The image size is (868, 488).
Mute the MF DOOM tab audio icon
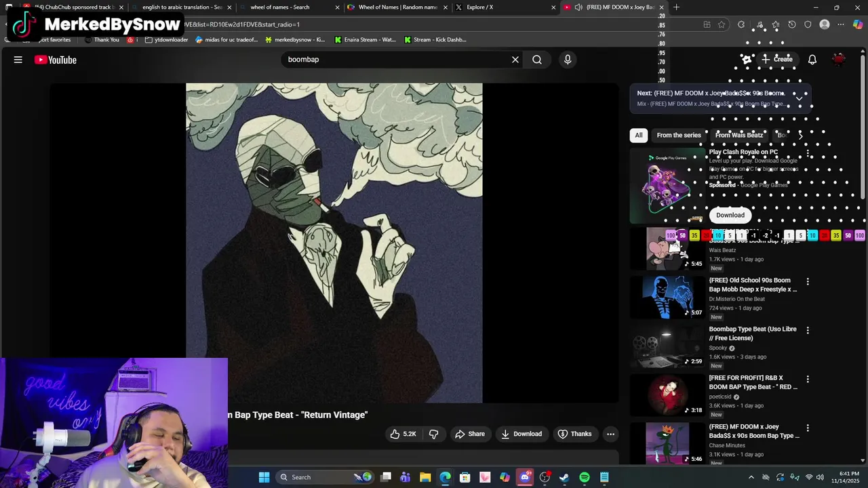click(578, 7)
